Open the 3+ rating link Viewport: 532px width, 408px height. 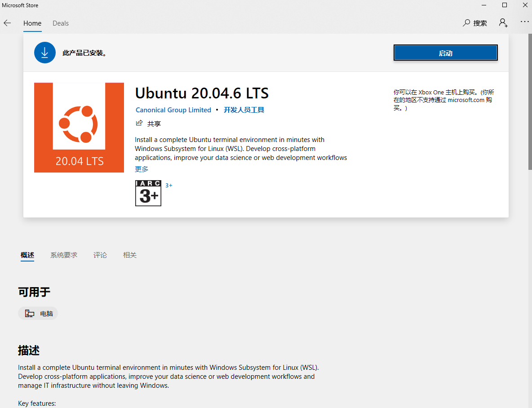[x=168, y=185]
